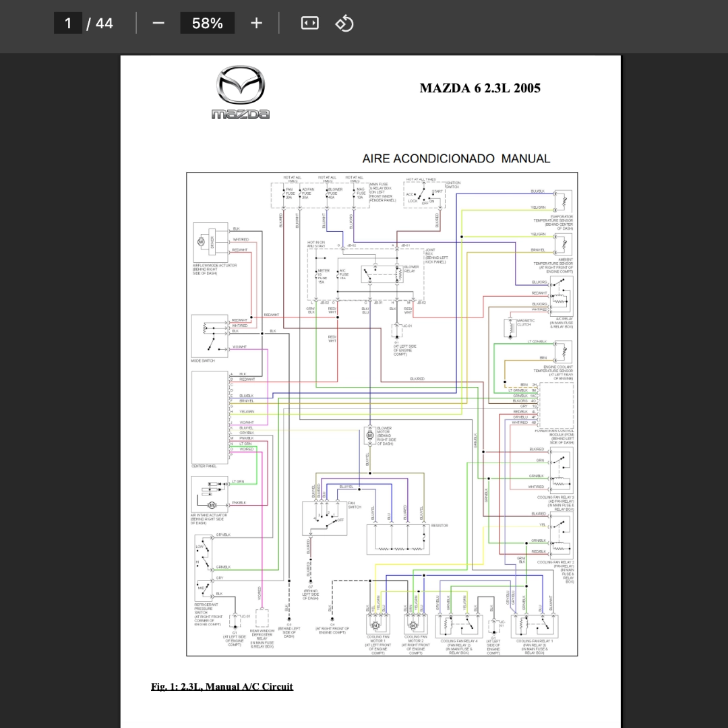Click the 'REFRIGERANT PRESSURE SWITCH' label

click(x=206, y=609)
